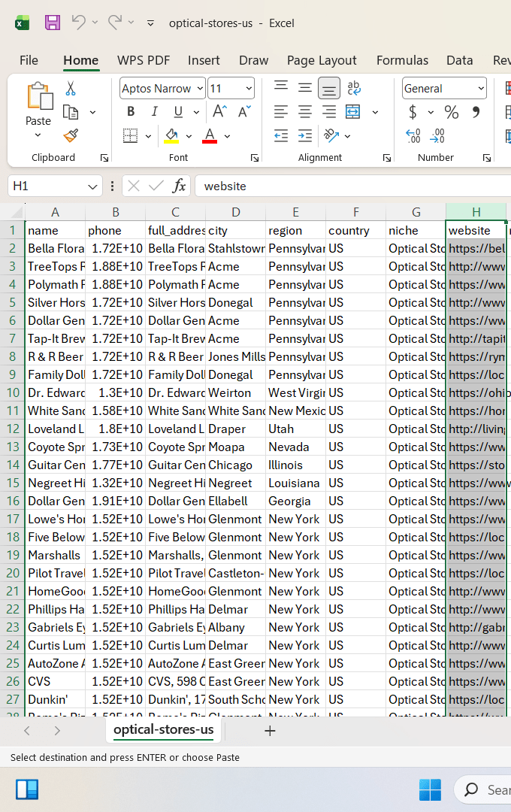The height and width of the screenshot is (812, 511).
Task: Apply Accounting Number Format dollar icon
Action: 413,112
